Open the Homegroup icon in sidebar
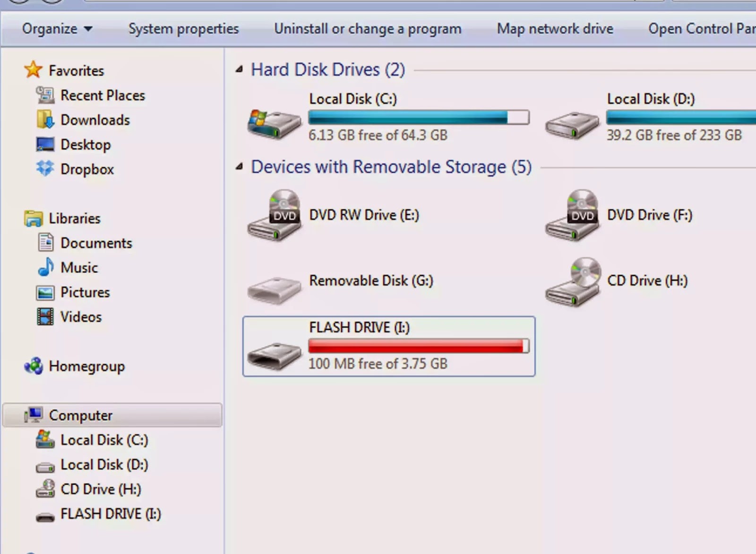This screenshot has width=756, height=554. (34, 366)
